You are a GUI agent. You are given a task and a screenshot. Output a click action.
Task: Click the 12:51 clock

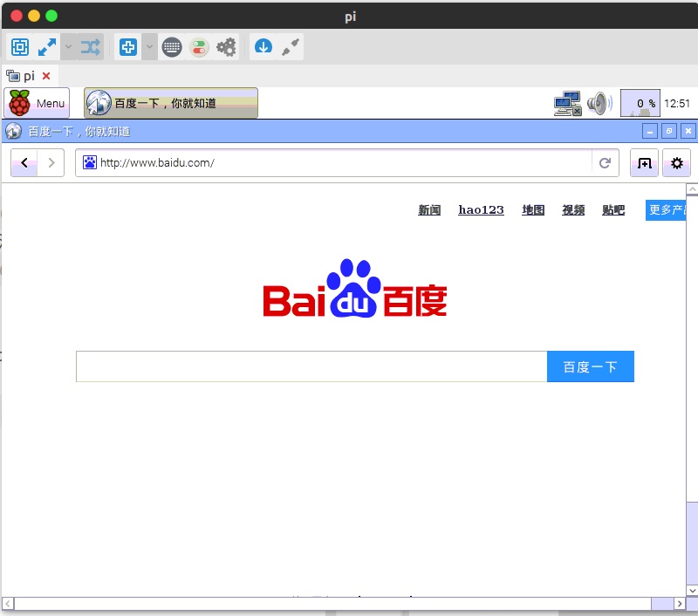677,103
